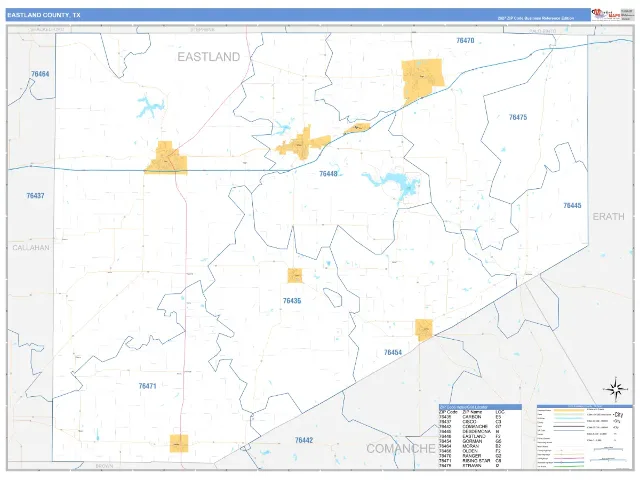Click the ERATH neighboring county label
The height and width of the screenshot is (480, 640).
(x=609, y=216)
